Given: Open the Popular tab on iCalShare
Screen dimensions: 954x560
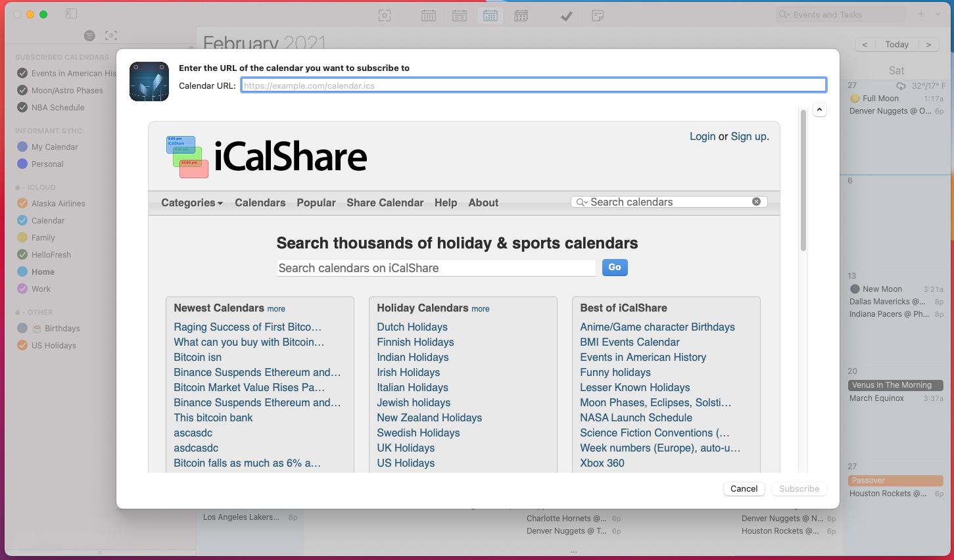Looking at the screenshot, I should point(316,203).
